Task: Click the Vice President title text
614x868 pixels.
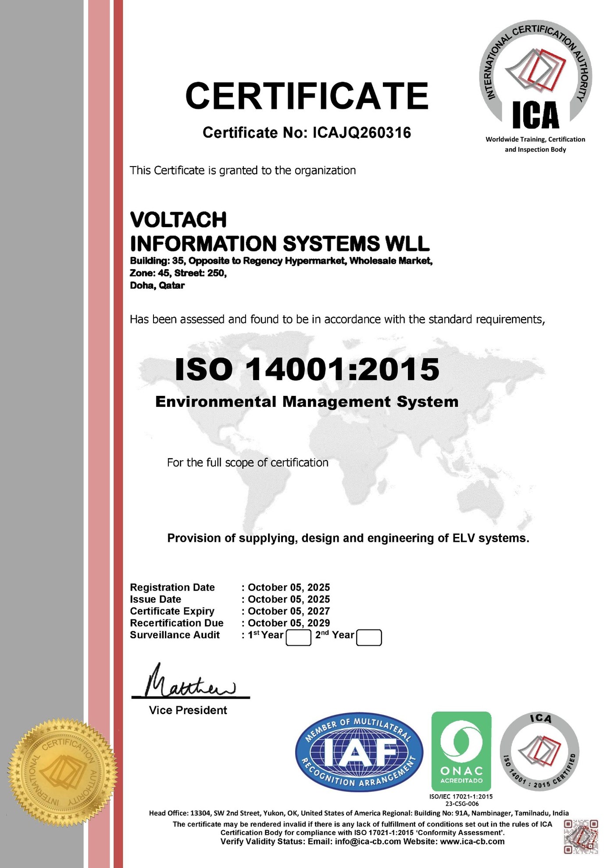Action: [x=188, y=710]
